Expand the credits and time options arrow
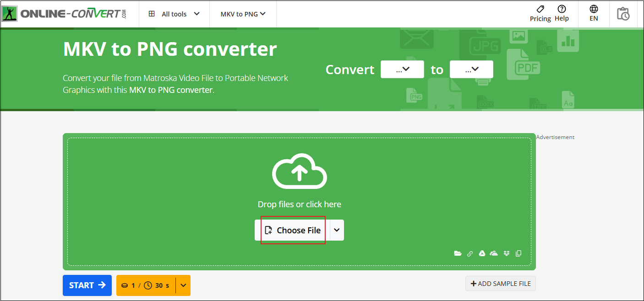Viewport: 644px width, 301px height. 183,285
